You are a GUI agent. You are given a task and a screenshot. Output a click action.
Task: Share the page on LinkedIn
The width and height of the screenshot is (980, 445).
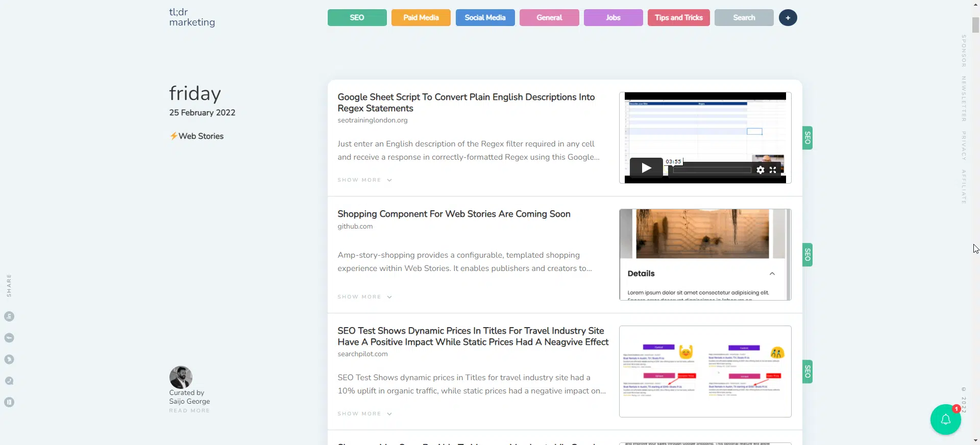coord(9,316)
